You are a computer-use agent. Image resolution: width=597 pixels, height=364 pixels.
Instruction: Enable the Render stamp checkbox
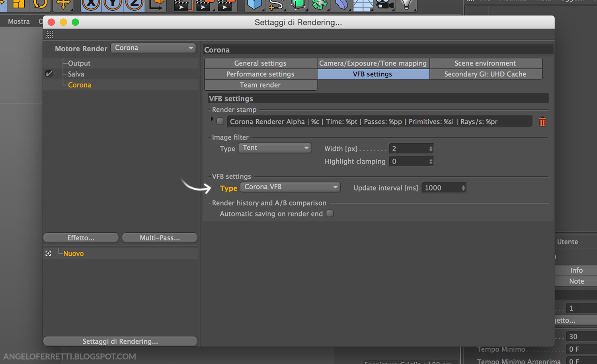coord(220,121)
